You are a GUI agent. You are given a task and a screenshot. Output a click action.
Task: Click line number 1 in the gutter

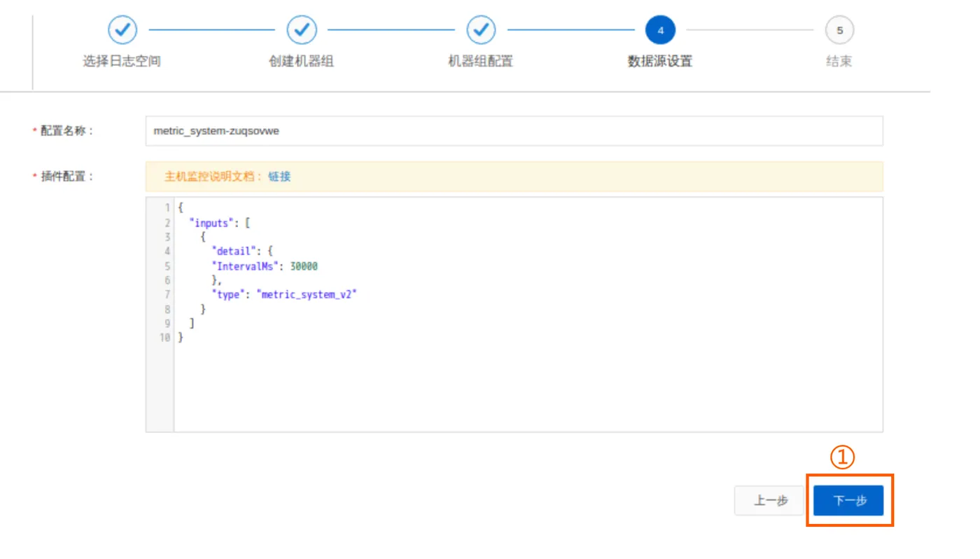pos(168,208)
